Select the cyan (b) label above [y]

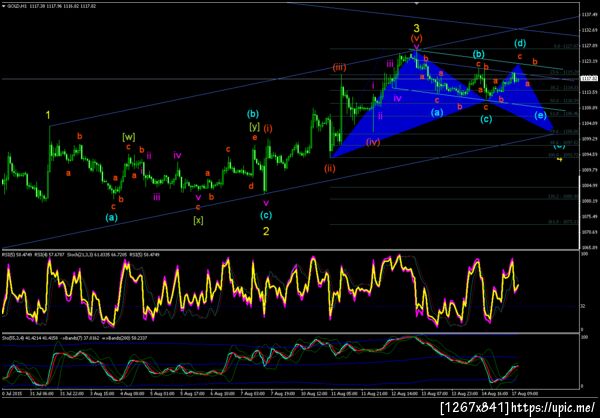click(x=253, y=114)
